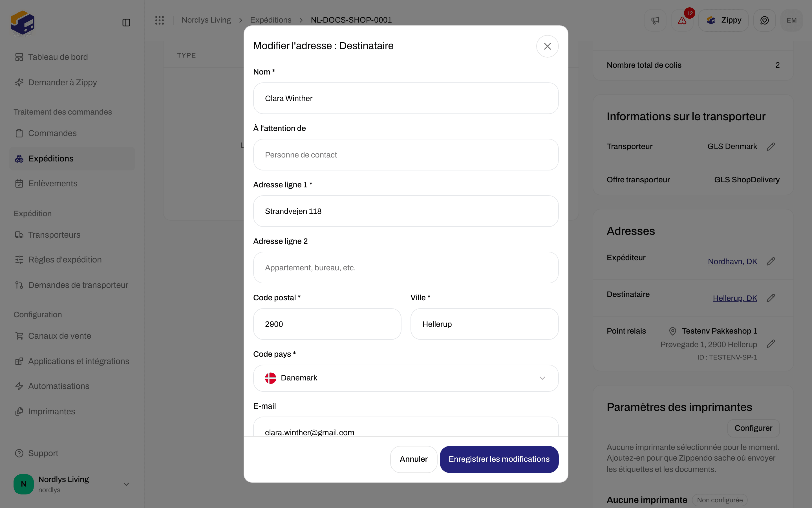Open the chat support icon in header
The height and width of the screenshot is (508, 812).
click(764, 20)
